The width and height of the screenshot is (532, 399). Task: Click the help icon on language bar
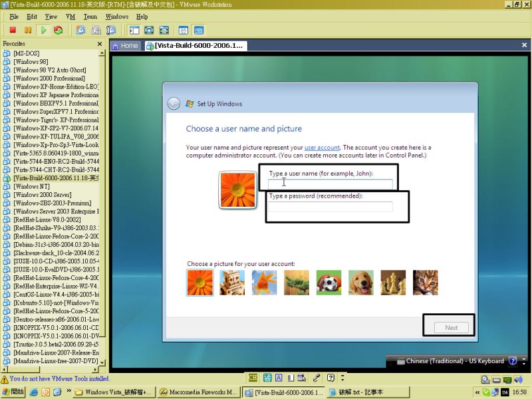[513, 361]
